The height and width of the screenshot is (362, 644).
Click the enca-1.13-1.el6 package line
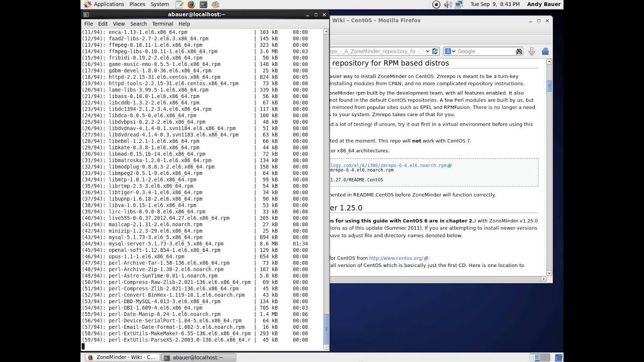[195, 32]
